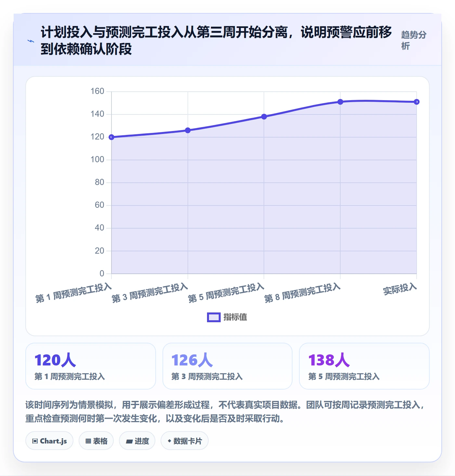Click the 数据卡片 tag chip
The height and width of the screenshot is (476, 455).
tap(185, 441)
